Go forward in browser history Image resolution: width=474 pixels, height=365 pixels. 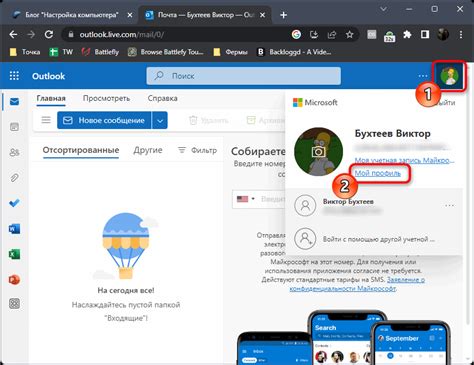coord(31,34)
